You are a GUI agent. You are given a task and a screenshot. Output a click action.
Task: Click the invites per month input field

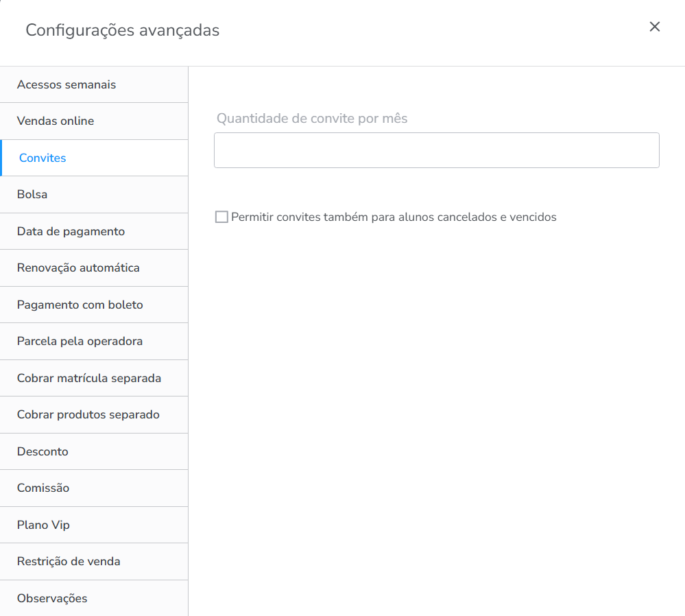coord(436,150)
